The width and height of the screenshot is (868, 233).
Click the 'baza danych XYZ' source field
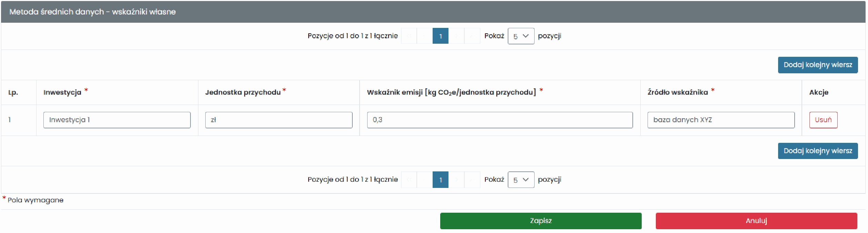(x=721, y=120)
